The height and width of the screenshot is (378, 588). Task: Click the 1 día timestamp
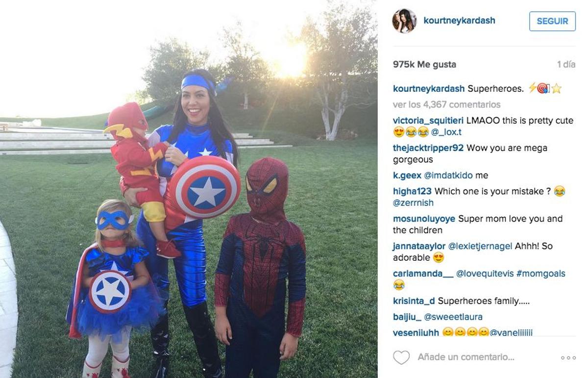pyautogui.click(x=566, y=64)
